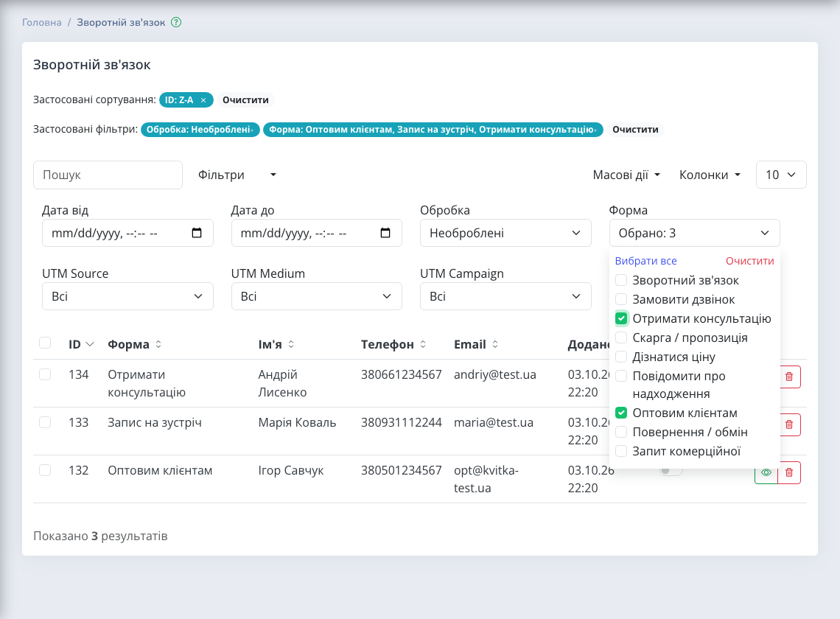
Task: Check Повернення / обмін option
Action: (621, 432)
